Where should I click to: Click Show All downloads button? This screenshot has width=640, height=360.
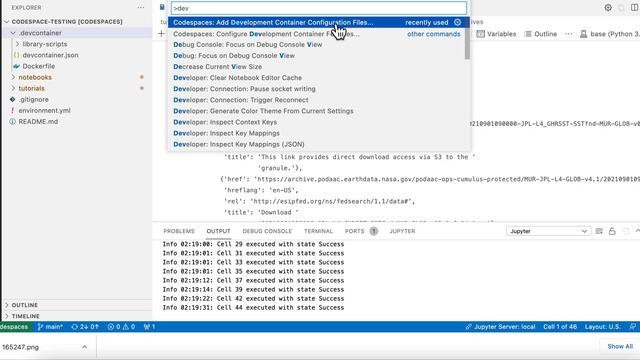620,346
